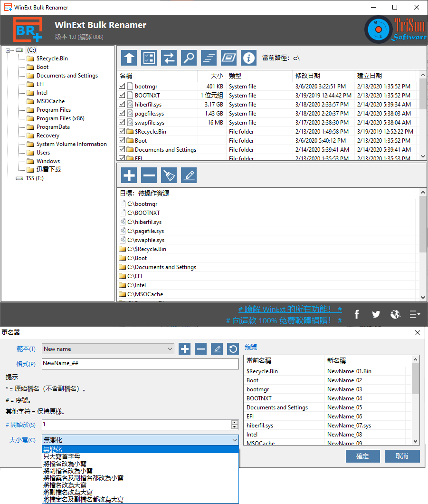
Task: Close the case dropdown via its arrow
Action: [x=235, y=440]
